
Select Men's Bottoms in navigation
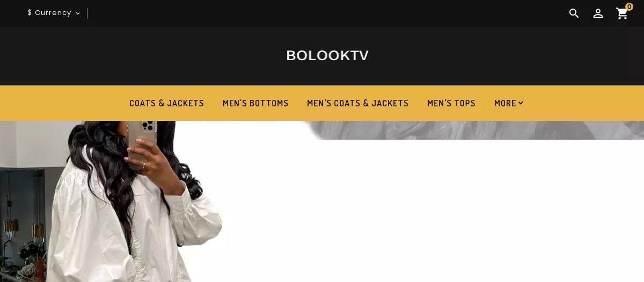click(x=255, y=103)
